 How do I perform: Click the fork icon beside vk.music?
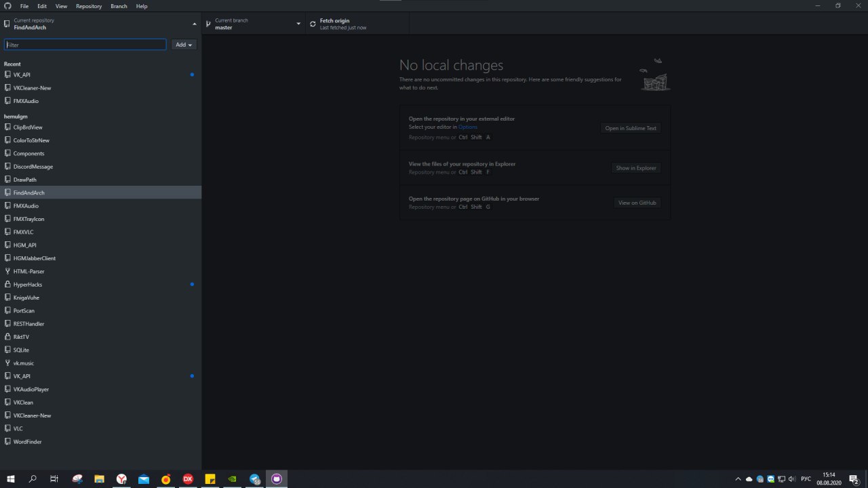7,363
